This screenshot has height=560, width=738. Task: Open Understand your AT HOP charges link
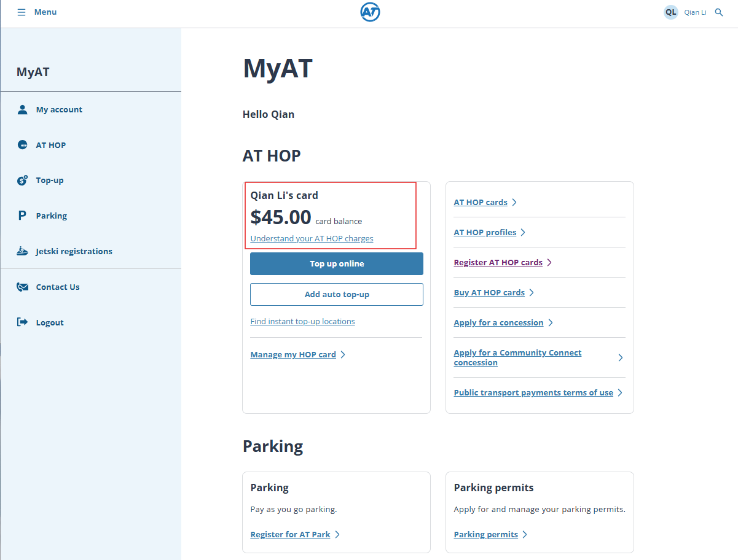click(312, 238)
